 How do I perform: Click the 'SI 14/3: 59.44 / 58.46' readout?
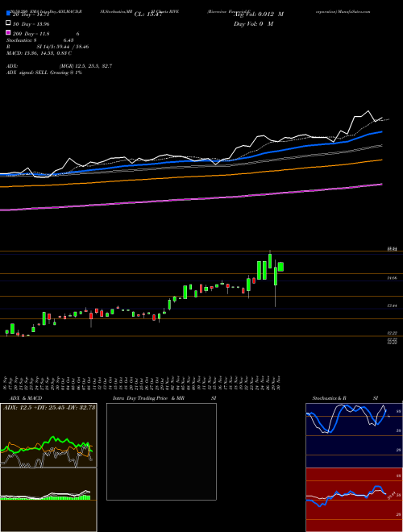click(x=63, y=47)
